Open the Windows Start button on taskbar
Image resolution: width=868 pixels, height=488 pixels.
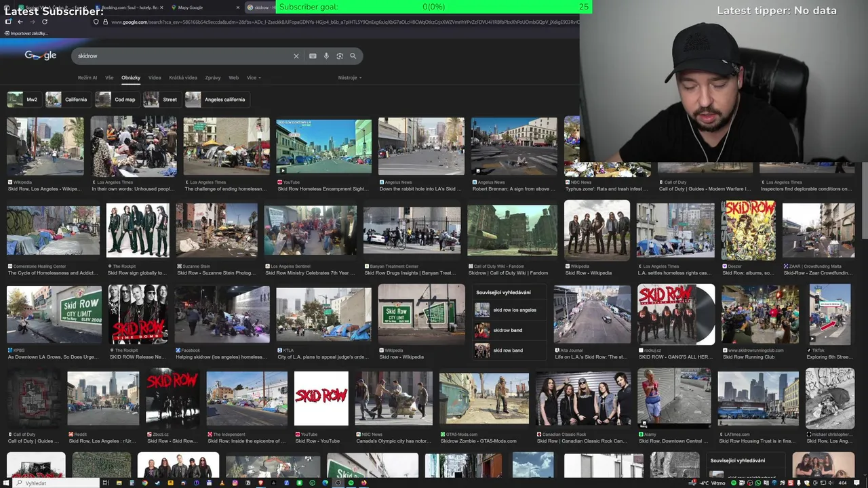[x=7, y=483]
